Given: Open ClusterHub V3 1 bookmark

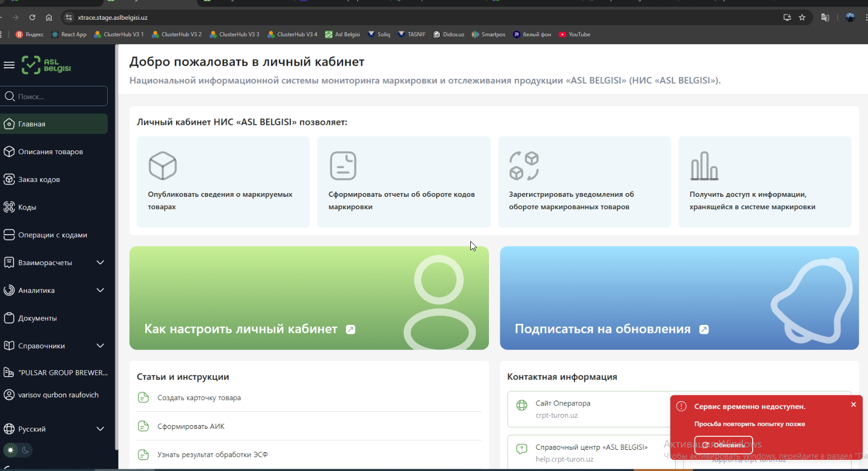Looking at the screenshot, I should (119, 35).
